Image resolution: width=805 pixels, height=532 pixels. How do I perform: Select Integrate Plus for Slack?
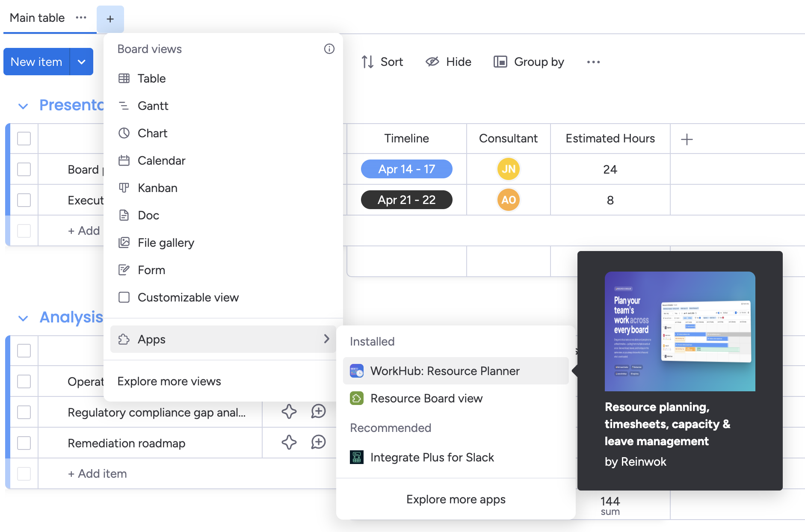tap(432, 457)
